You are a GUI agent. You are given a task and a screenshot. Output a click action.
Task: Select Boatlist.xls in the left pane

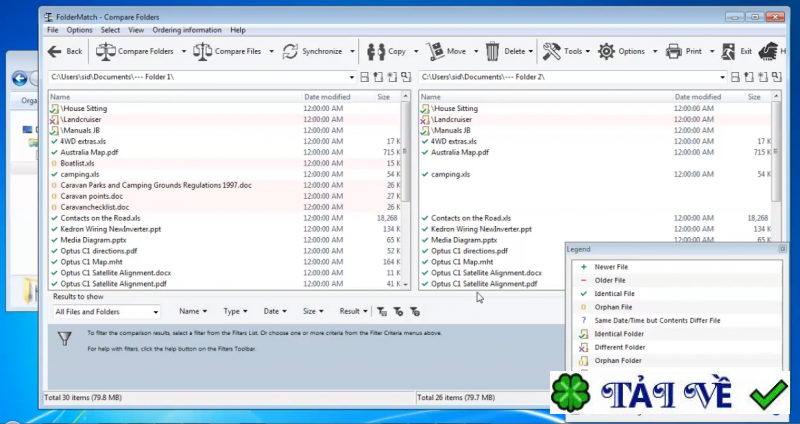77,163
